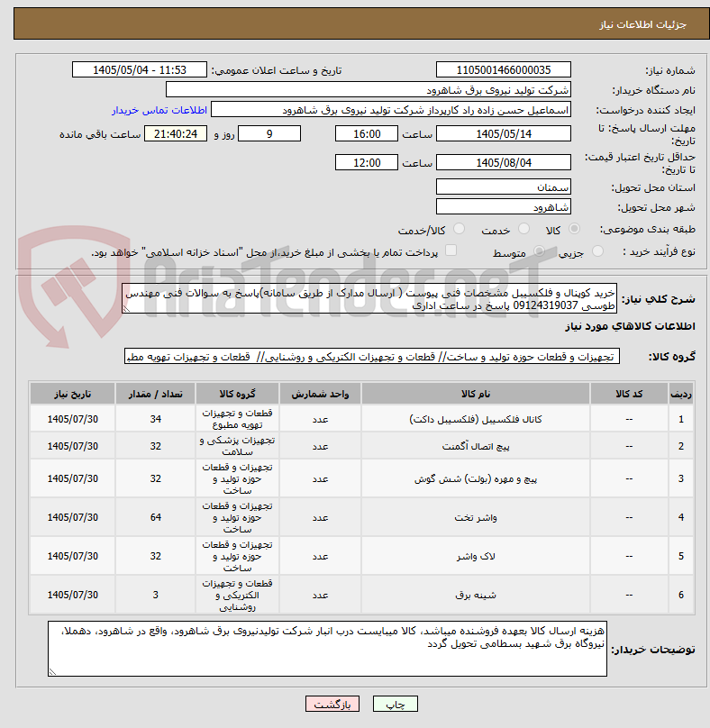Click the price validity date 1405/08/04

(504, 162)
